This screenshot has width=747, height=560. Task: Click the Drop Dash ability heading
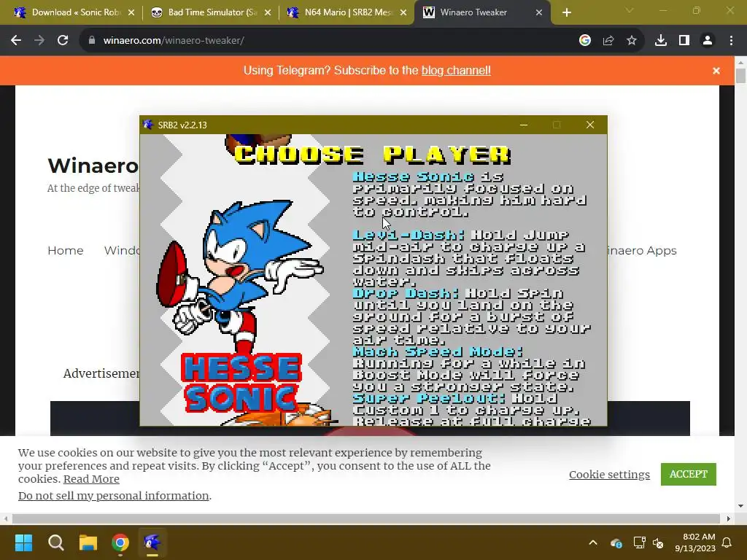tap(406, 293)
